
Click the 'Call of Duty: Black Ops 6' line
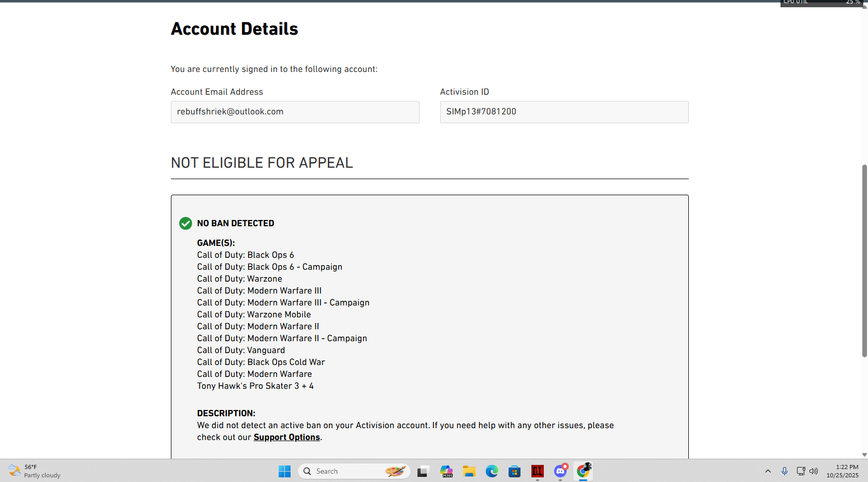coord(245,255)
